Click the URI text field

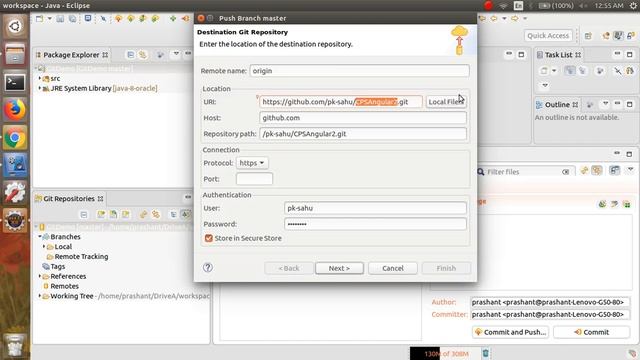[340, 102]
